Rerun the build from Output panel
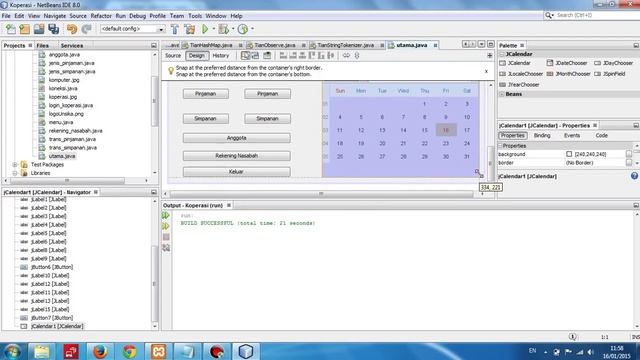Image resolution: width=640 pixels, height=360 pixels. point(166,215)
